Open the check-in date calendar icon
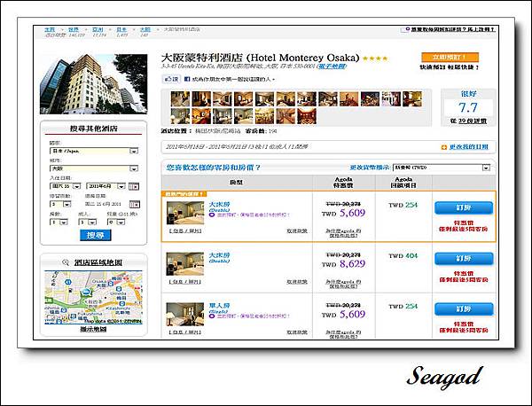532x406 pixels. (x=134, y=186)
